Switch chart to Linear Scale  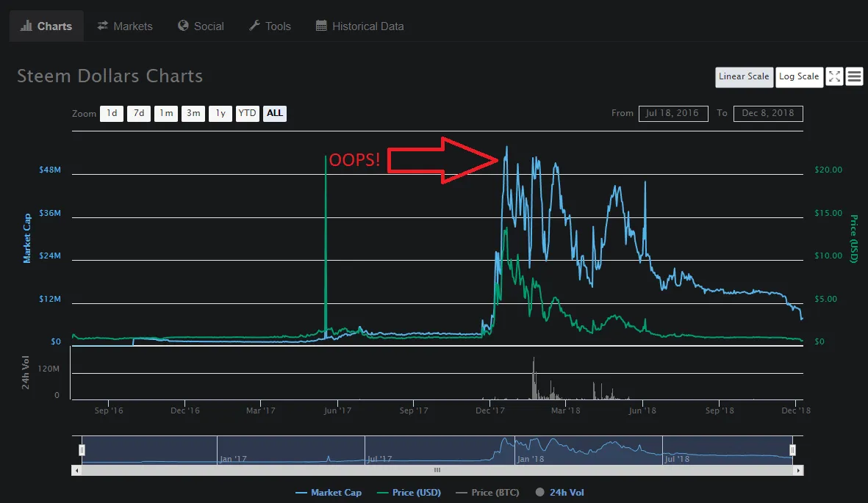coord(744,76)
